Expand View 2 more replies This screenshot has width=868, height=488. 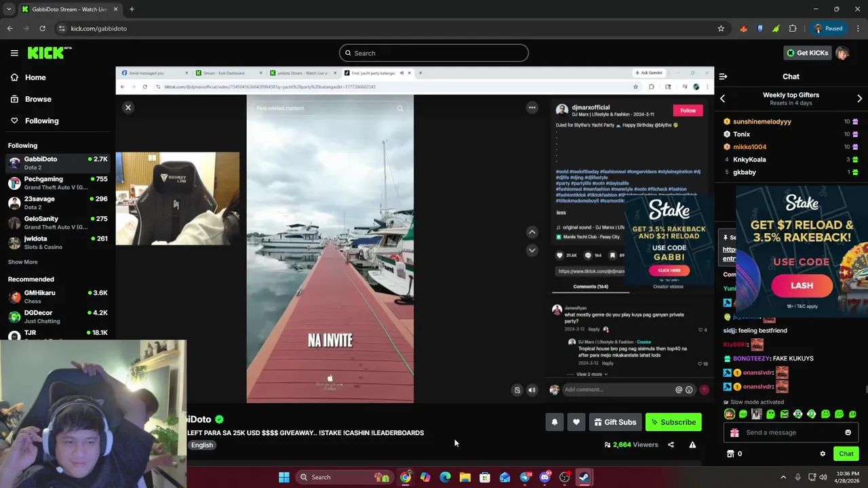[591, 374]
